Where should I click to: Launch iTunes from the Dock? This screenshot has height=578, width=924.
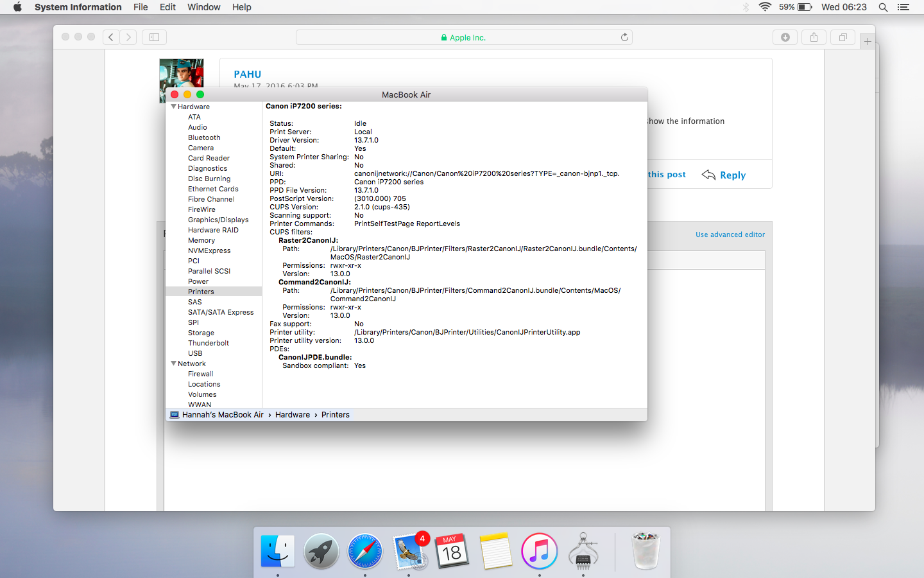[x=540, y=552]
